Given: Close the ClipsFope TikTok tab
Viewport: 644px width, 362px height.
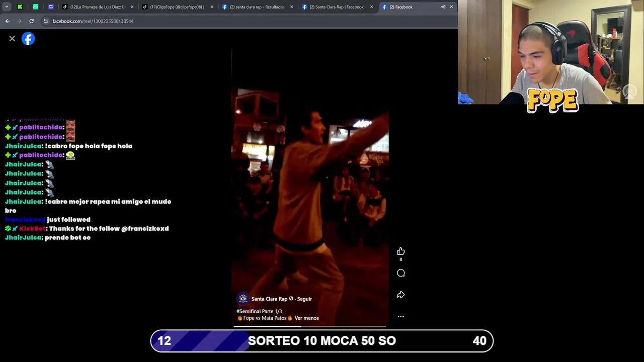Looking at the screenshot, I should [x=212, y=7].
